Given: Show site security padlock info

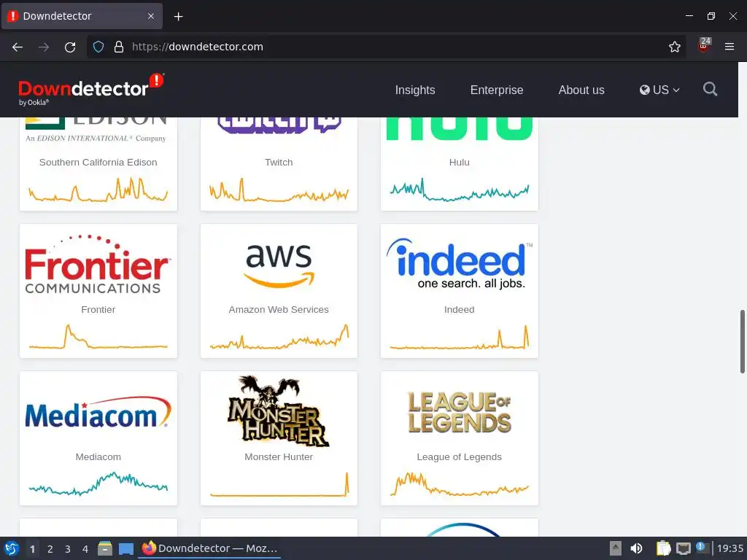Looking at the screenshot, I should [x=119, y=47].
